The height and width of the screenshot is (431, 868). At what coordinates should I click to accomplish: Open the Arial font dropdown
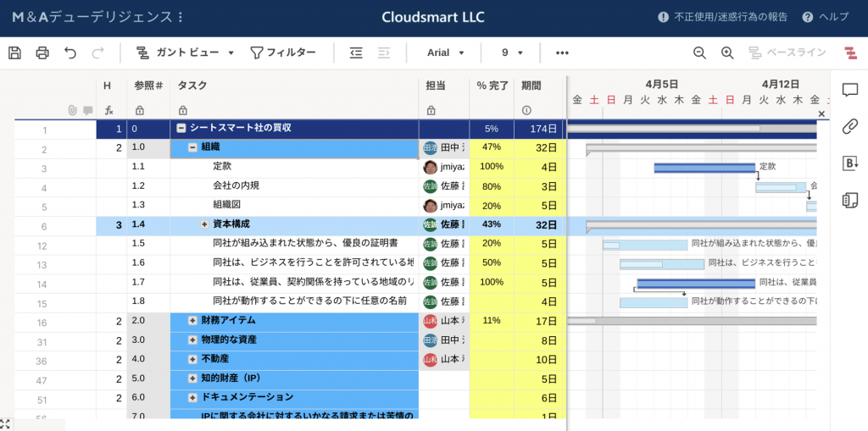pyautogui.click(x=445, y=52)
